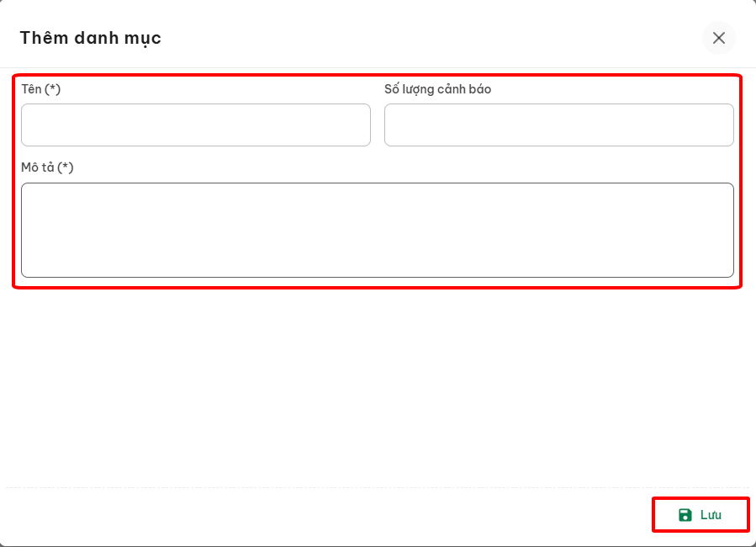Click into Số lượng cảnh báo field
This screenshot has height=547, width=756.
click(558, 125)
